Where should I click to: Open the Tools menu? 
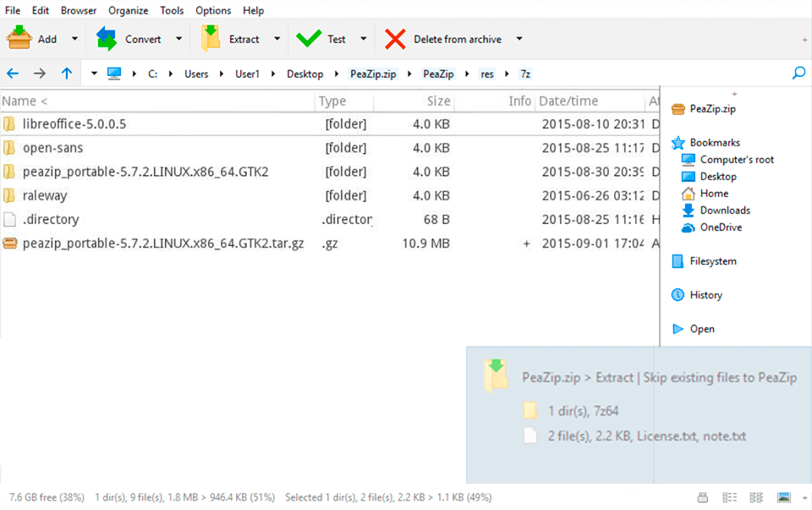[x=172, y=10]
